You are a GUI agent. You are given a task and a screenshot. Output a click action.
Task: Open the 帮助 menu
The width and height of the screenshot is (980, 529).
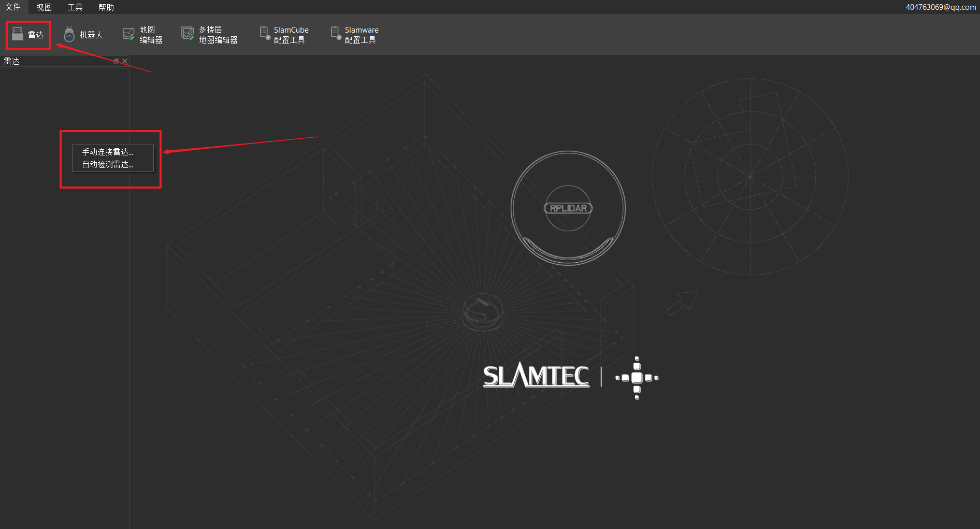click(106, 7)
